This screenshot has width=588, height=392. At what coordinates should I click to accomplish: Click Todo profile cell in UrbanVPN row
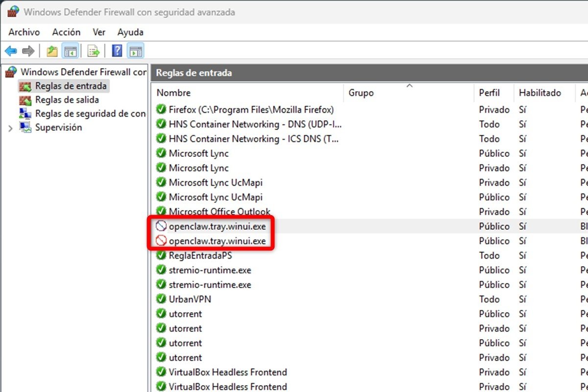489,299
